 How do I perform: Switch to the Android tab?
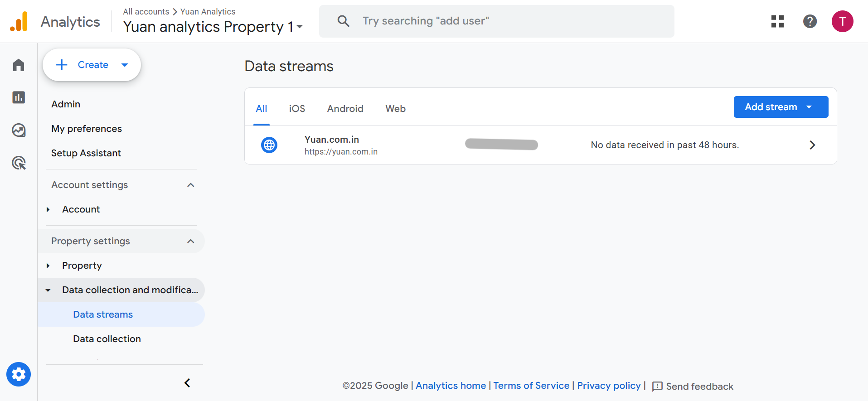point(345,109)
